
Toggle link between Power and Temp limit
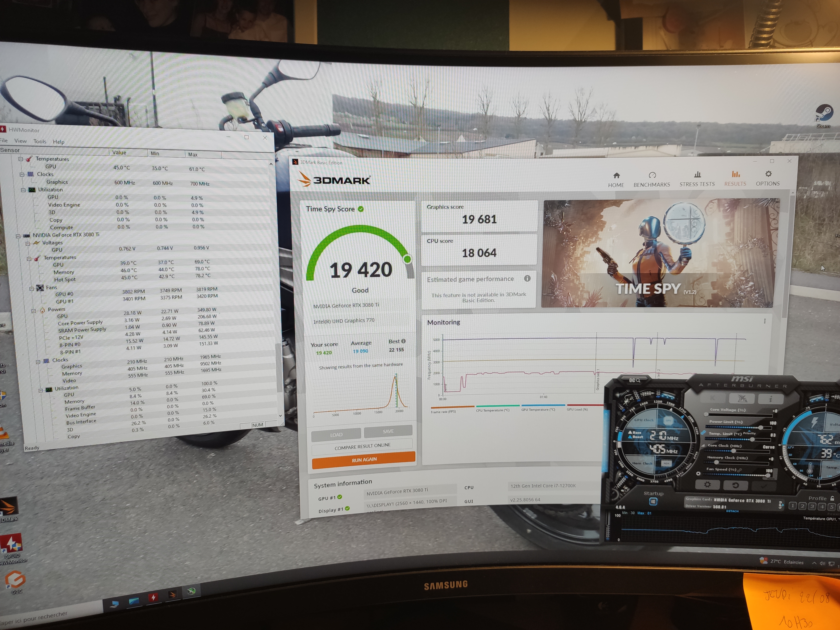pyautogui.click(x=703, y=433)
